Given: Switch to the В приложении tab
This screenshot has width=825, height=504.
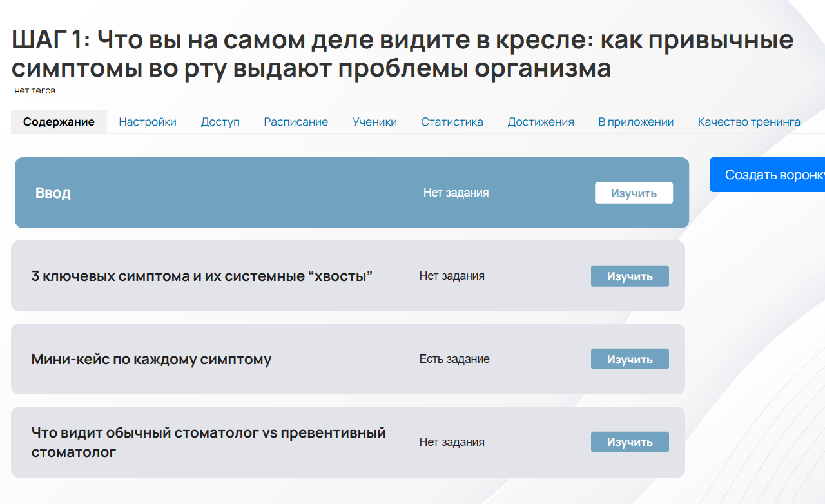Looking at the screenshot, I should click(635, 121).
